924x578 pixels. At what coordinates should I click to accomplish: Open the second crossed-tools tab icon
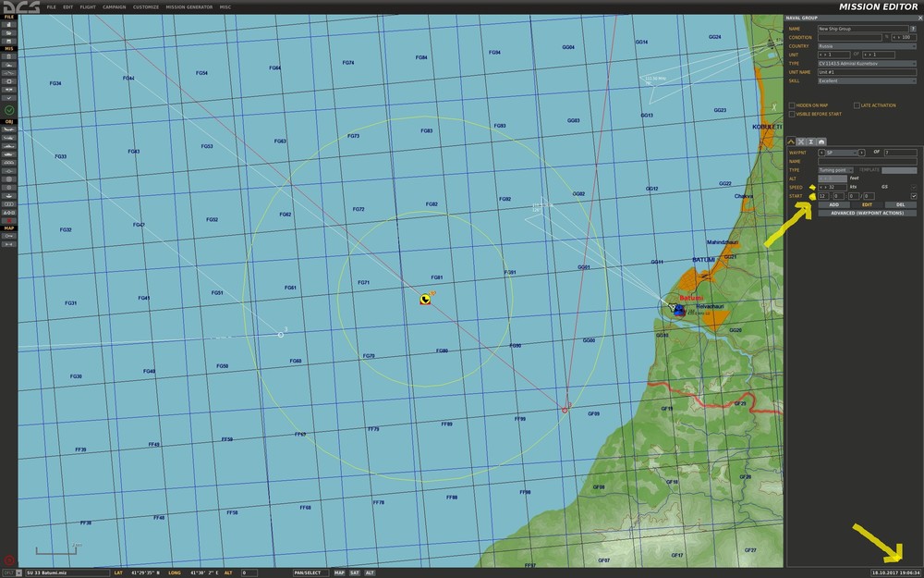tap(801, 142)
